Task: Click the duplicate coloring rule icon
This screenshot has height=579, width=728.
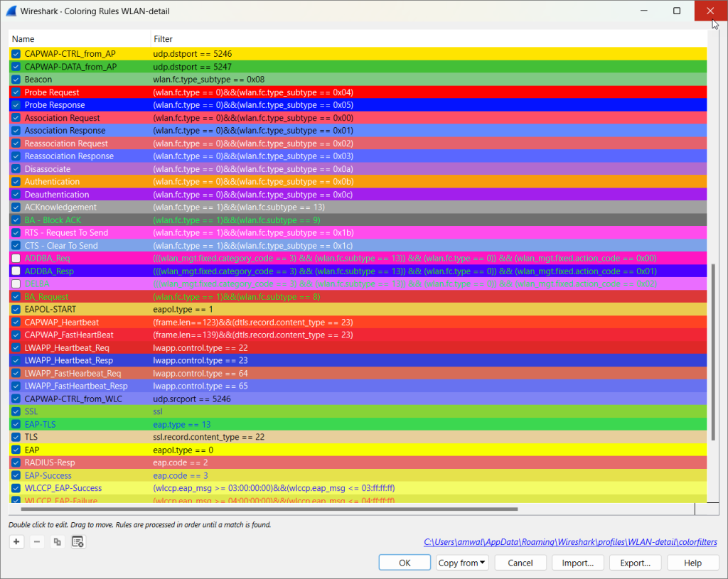Action: pyautogui.click(x=58, y=542)
